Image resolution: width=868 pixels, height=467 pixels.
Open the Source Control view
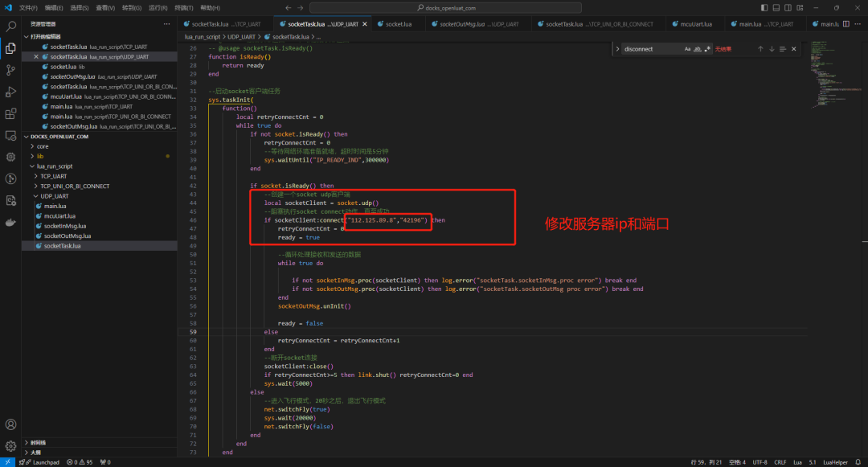[10, 70]
